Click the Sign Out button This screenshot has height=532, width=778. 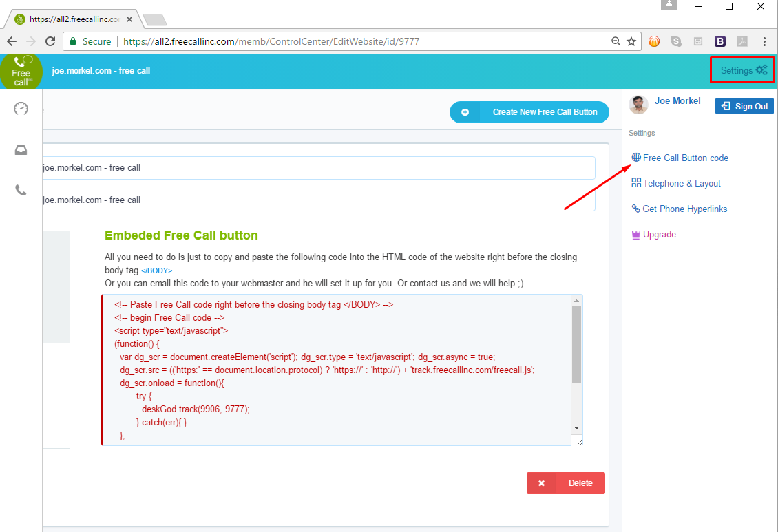[744, 106]
